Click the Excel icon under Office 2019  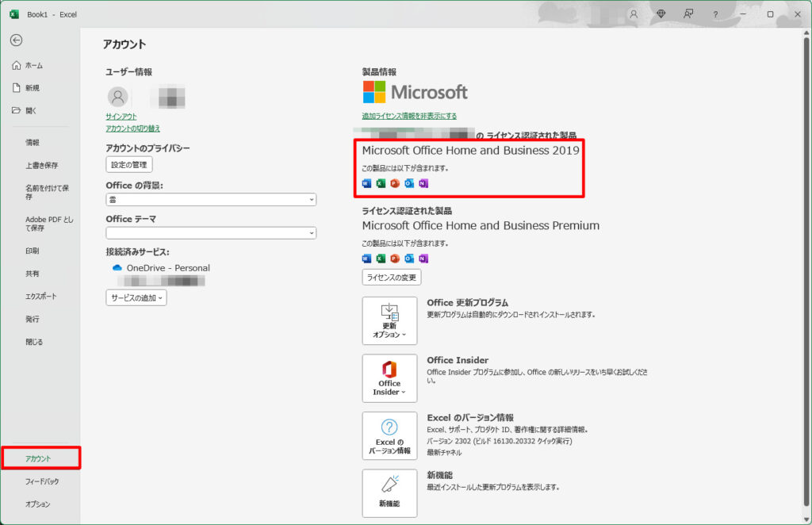click(x=381, y=183)
